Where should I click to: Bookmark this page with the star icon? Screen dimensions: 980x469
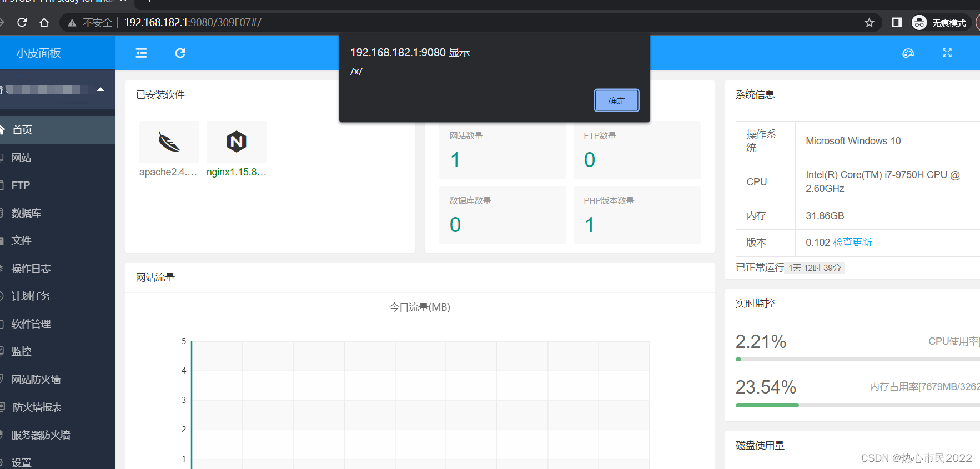pos(869,23)
